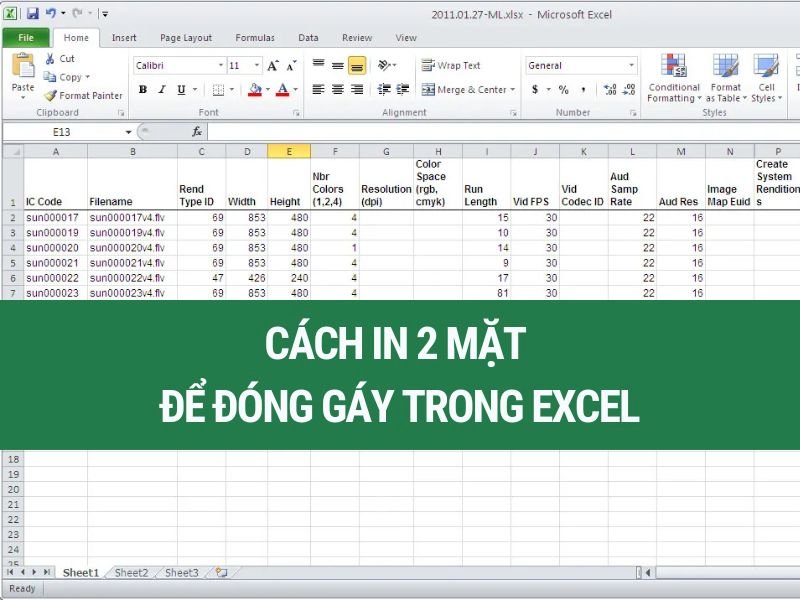Click Decrease Decimal icon
800x600 pixels.
click(x=629, y=90)
